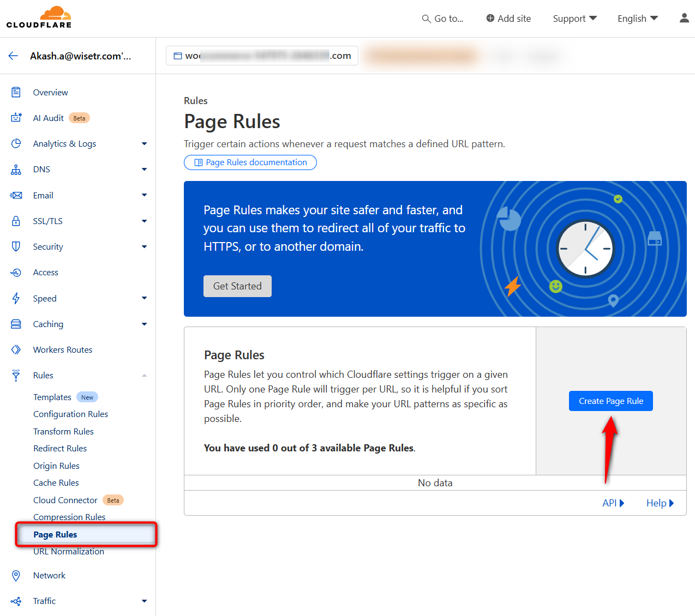
Task: Click the Add site link
Action: (508, 19)
